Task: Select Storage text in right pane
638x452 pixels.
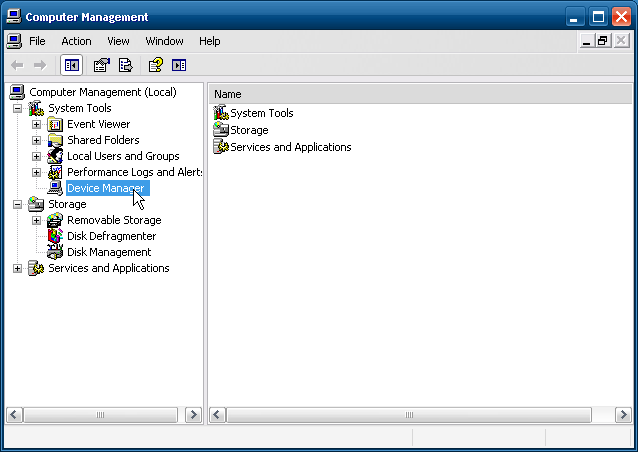Action: 249,130
